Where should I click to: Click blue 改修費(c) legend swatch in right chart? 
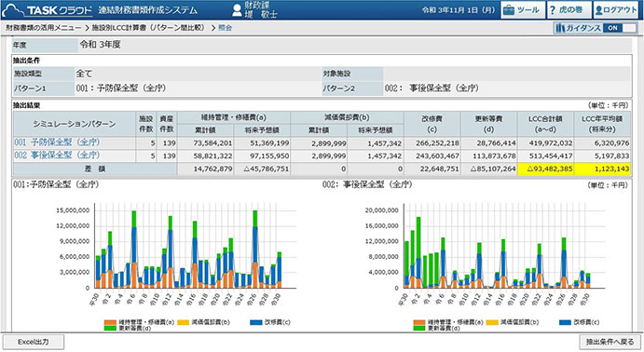565,322
